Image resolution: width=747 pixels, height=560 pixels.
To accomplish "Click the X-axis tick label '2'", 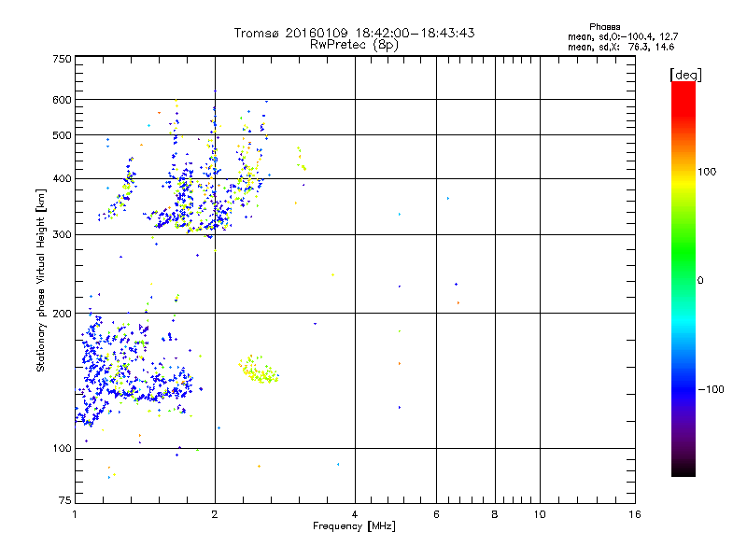I will click(x=215, y=514).
